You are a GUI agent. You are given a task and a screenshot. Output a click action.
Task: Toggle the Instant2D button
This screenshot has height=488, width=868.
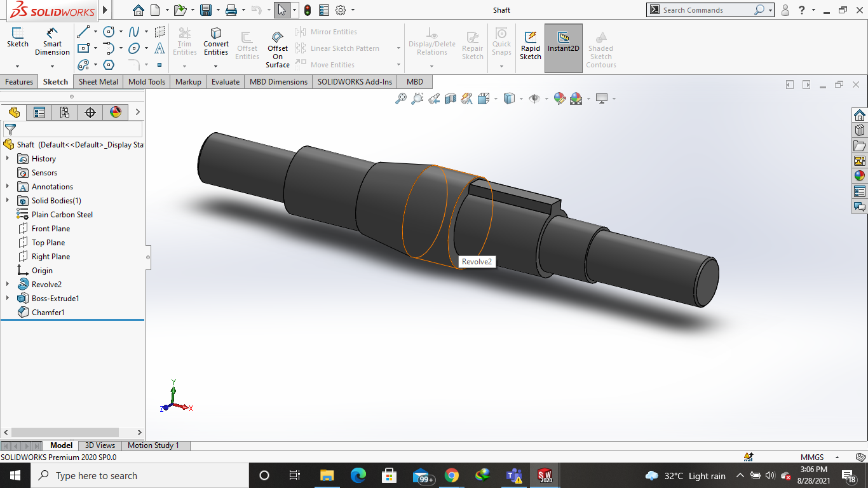(563, 43)
